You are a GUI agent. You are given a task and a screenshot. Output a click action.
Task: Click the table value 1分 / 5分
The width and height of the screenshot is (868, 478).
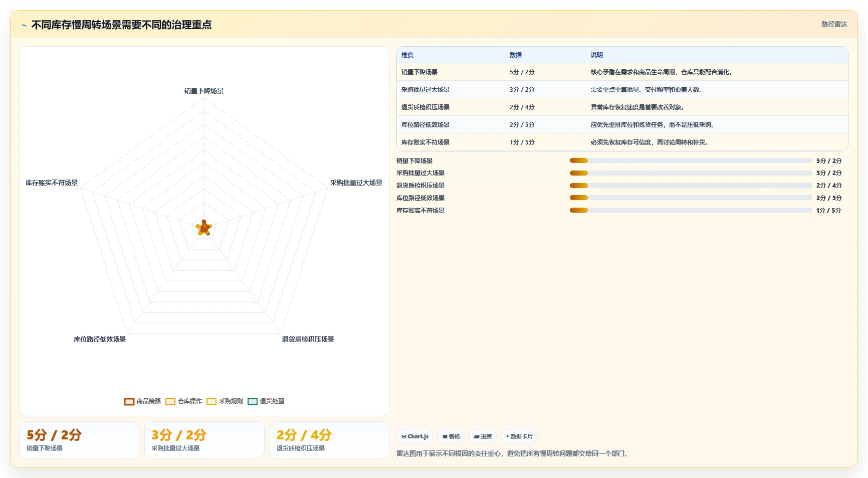[522, 142]
